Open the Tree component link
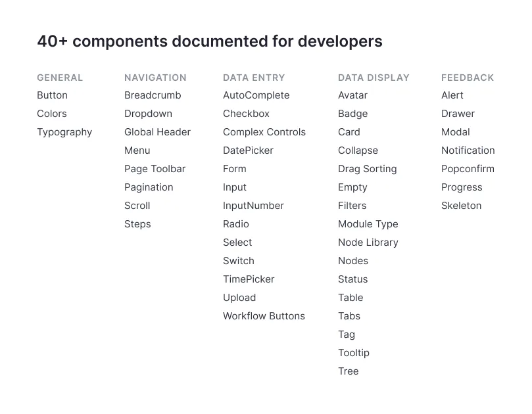 348,371
